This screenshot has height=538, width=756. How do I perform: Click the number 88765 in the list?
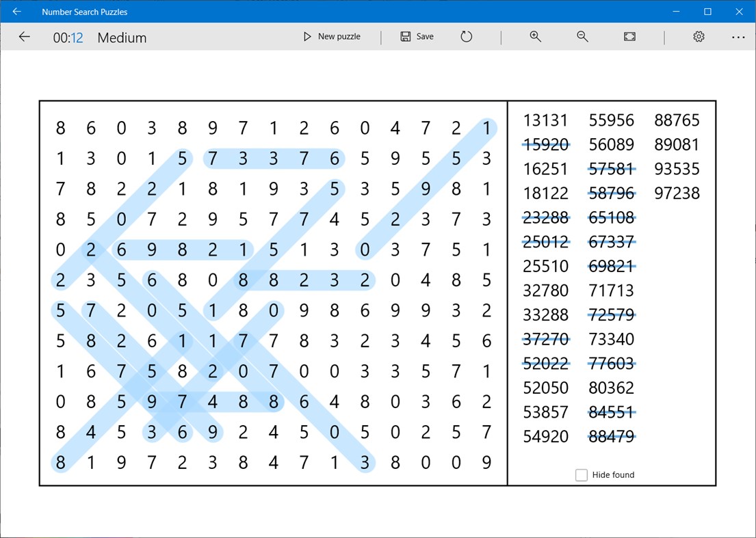tap(677, 120)
